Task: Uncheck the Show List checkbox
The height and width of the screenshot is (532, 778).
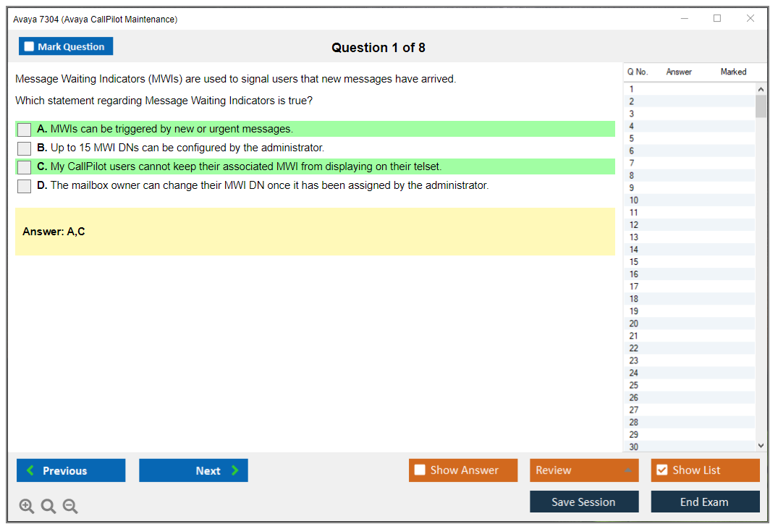Action: 662,470
